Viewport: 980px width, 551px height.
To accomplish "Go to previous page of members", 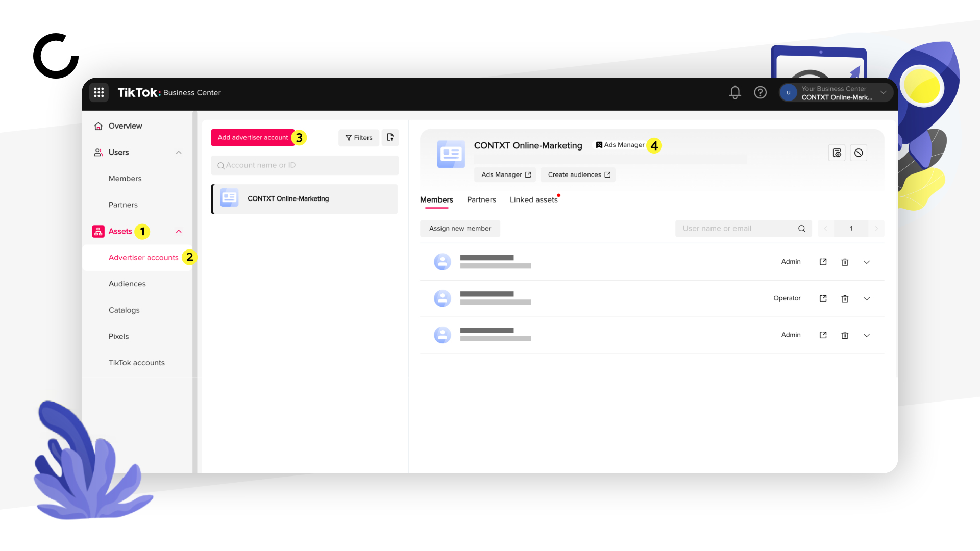I will [826, 229].
